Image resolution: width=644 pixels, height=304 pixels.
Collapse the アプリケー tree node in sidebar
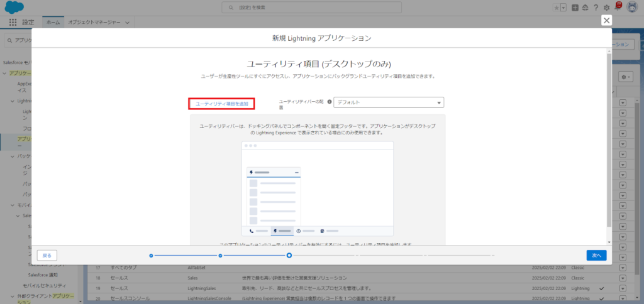click(x=5, y=73)
